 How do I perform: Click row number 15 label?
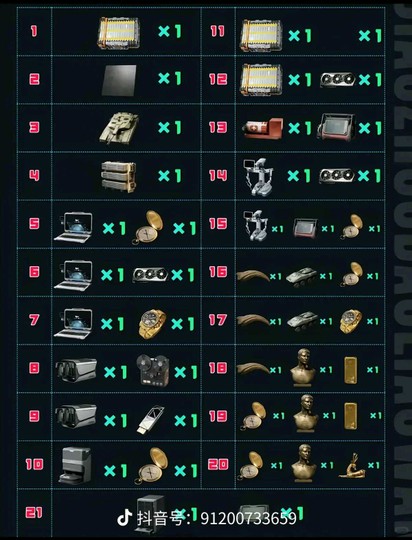click(x=218, y=224)
